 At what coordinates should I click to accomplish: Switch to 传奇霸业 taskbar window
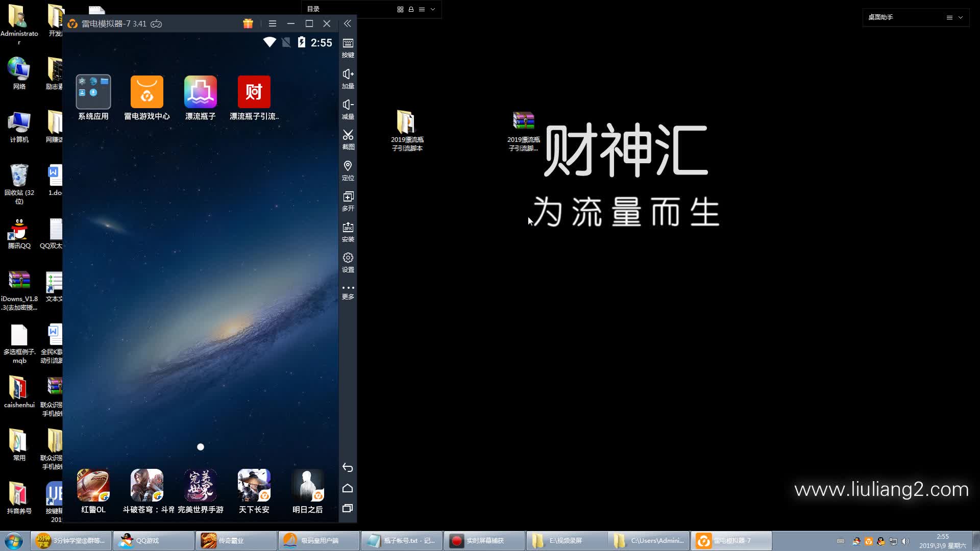pos(236,541)
